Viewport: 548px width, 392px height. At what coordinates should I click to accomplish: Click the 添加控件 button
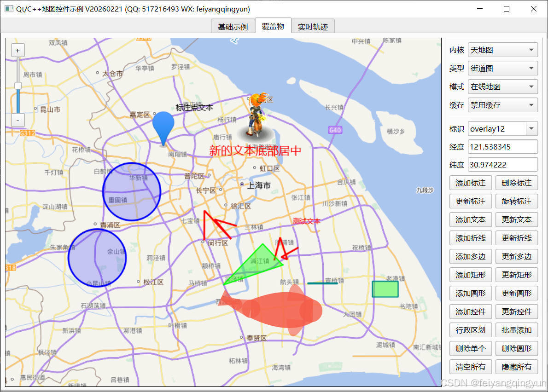(x=471, y=312)
